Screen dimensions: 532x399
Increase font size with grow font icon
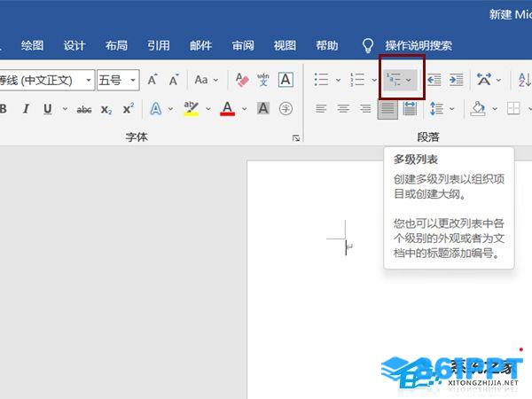click(153, 80)
